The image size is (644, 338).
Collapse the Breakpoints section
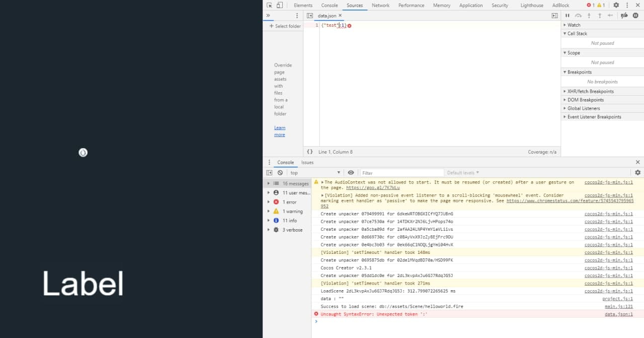pyautogui.click(x=602, y=72)
